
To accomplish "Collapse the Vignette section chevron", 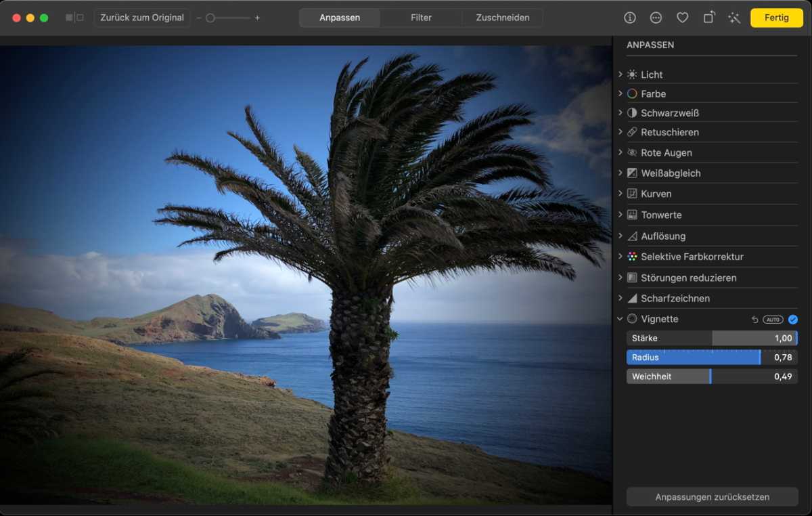I will 620,319.
